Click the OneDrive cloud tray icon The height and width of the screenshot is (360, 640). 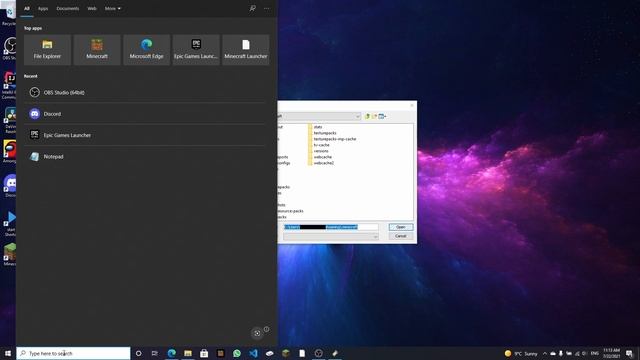coord(553,353)
